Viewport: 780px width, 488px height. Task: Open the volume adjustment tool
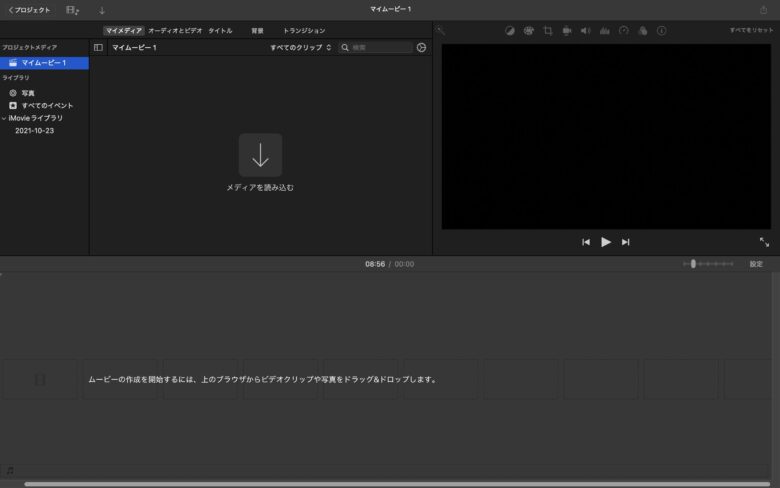tap(585, 31)
